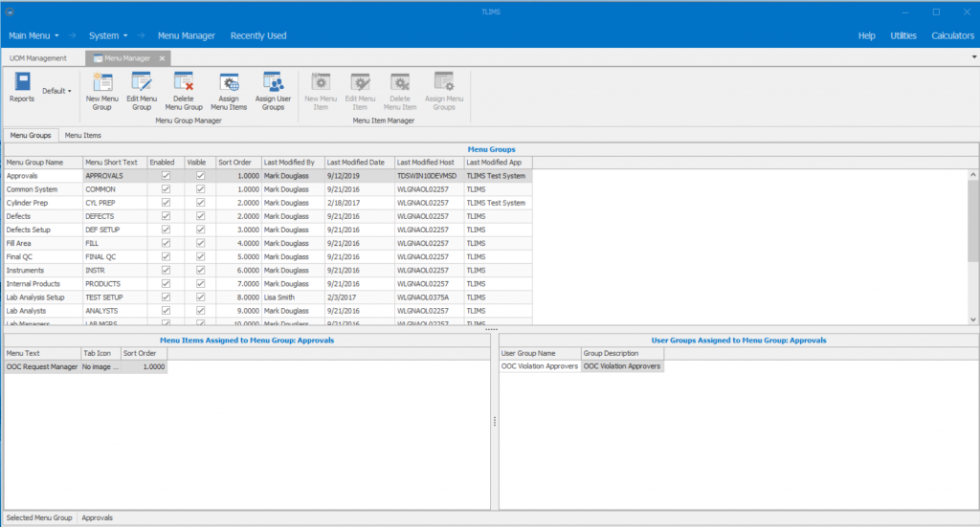Select OOC Violation Approvers user group name
Screen dimensions: 980x527
pos(540,366)
